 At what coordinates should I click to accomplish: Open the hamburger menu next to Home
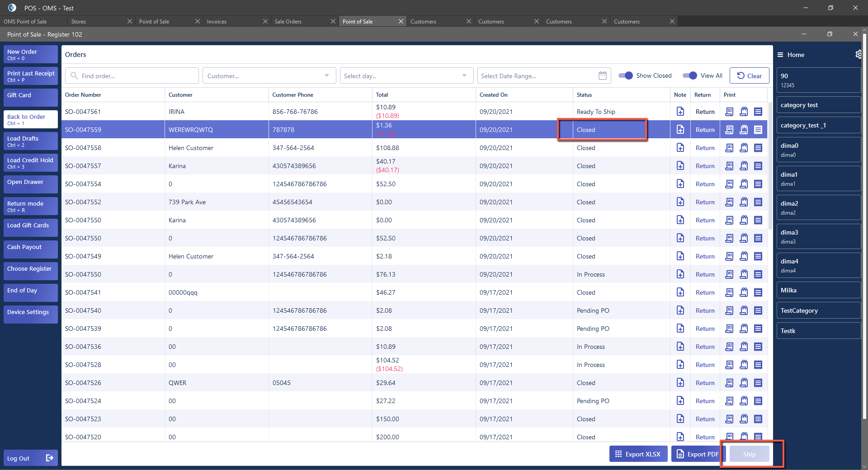pyautogui.click(x=780, y=55)
